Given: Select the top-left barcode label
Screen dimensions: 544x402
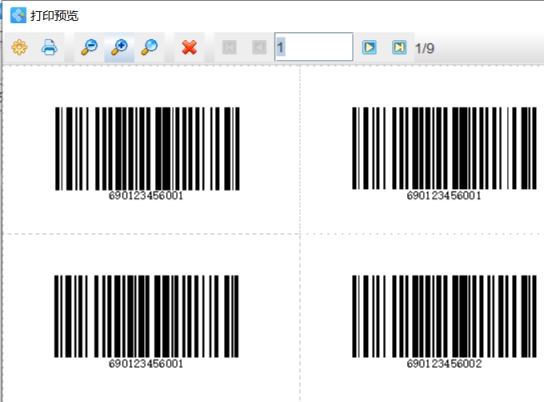Looking at the screenshot, I should coord(147,154).
